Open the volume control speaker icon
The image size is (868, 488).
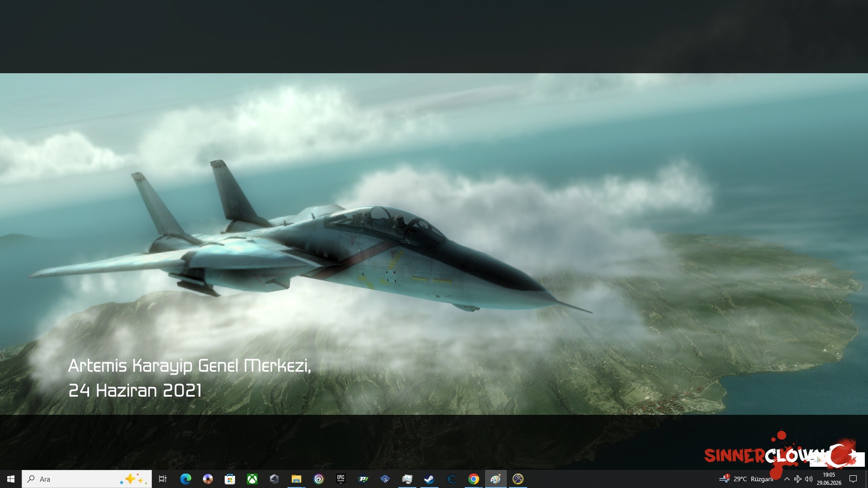tap(809, 479)
